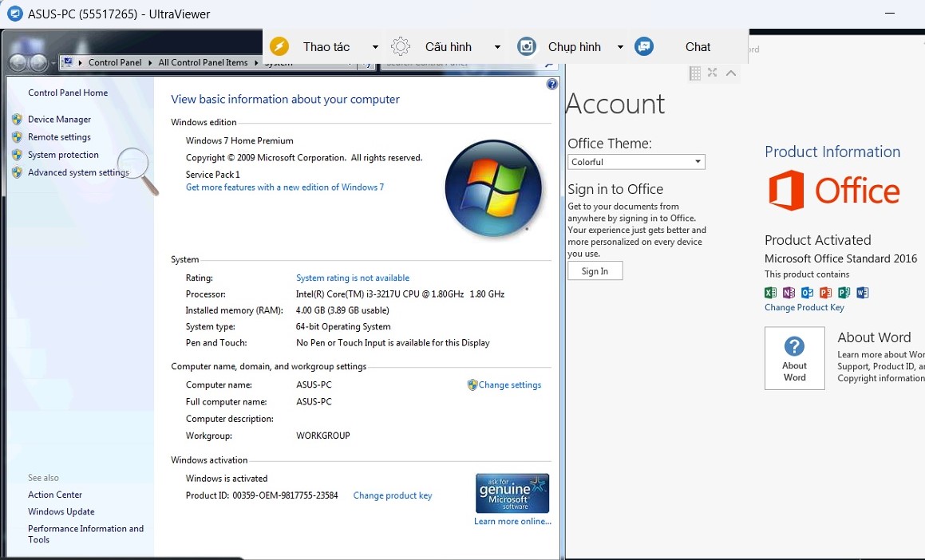Screen dimensions: 925x560
Task: Click the processor value Intel(R) Core(TM) i3-3217U
Action: coord(400,294)
